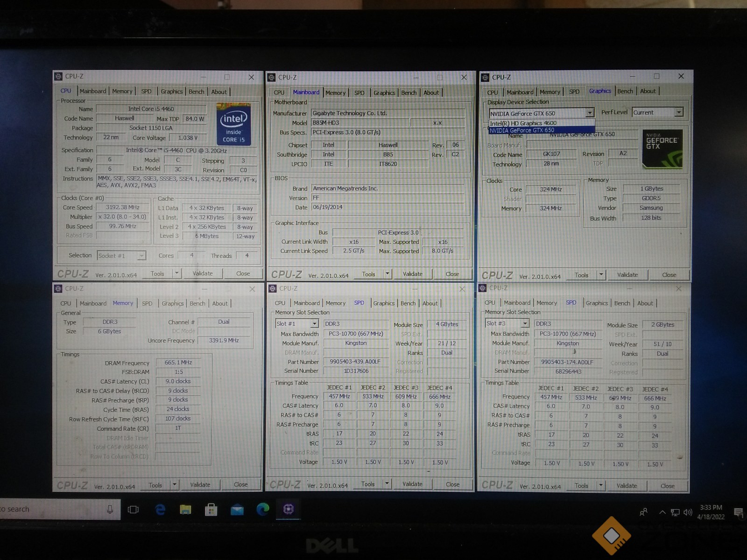Open About tab in Graphics window
This screenshot has width=747, height=560.
648,91
